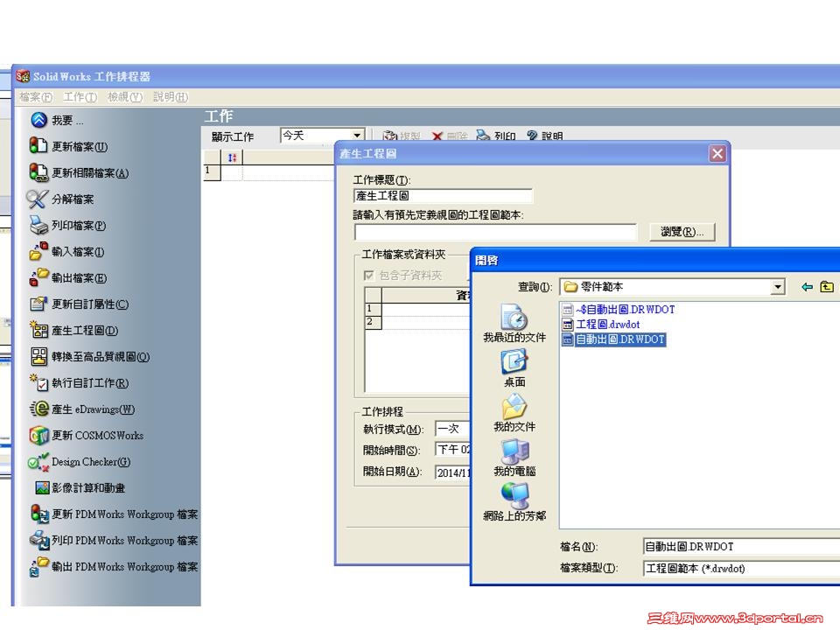Open the 執行模式 一次 combo box
This screenshot has width=840, height=630.
(452, 429)
